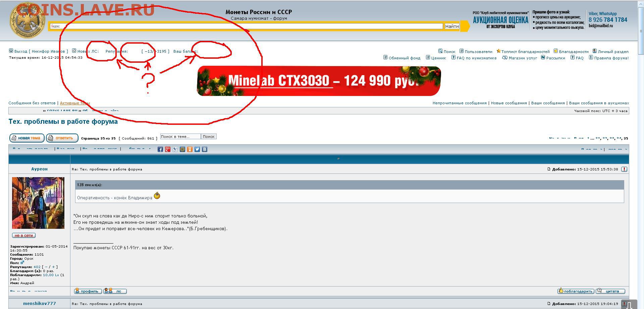Open Сообщения без ответов link

[x=32, y=103]
